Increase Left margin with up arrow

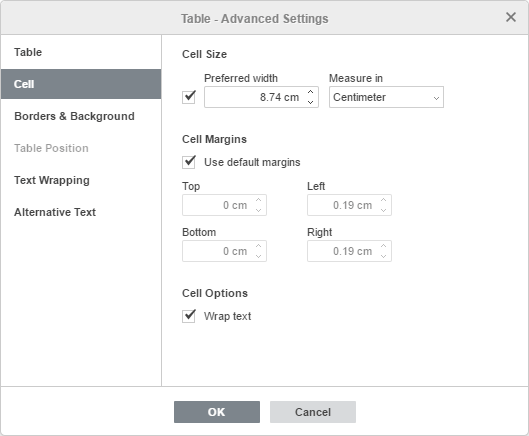point(383,200)
